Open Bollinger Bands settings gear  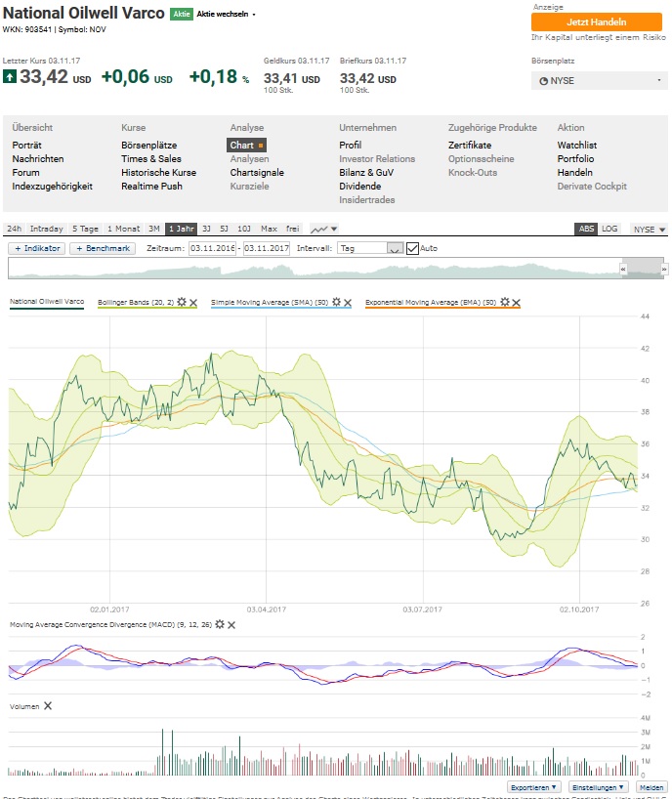point(182,303)
